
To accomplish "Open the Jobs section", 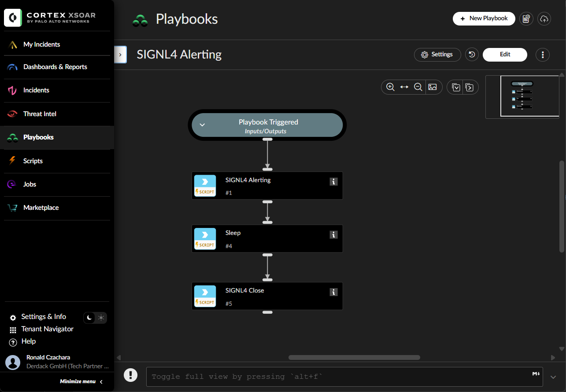I will click(57, 184).
